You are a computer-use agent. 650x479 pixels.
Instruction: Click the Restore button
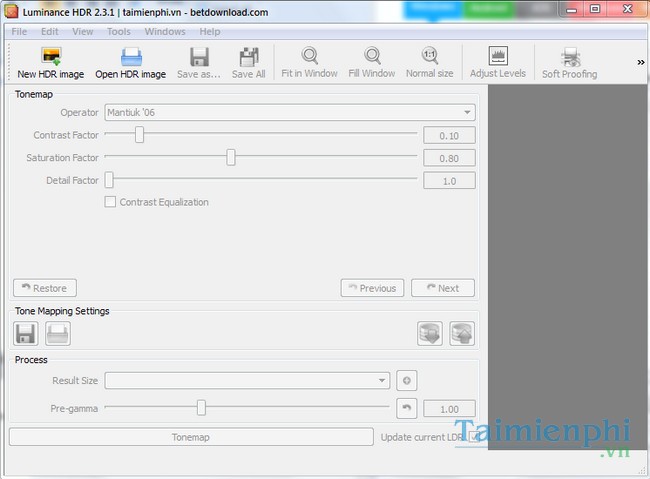click(x=44, y=288)
